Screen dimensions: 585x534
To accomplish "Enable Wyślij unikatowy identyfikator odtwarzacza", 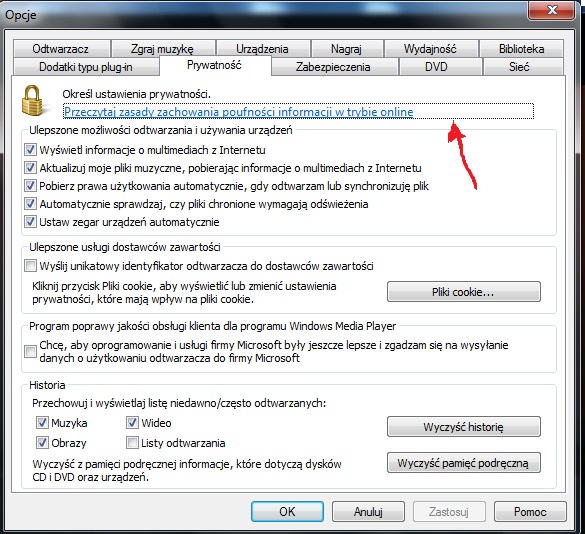I will pyautogui.click(x=30, y=266).
